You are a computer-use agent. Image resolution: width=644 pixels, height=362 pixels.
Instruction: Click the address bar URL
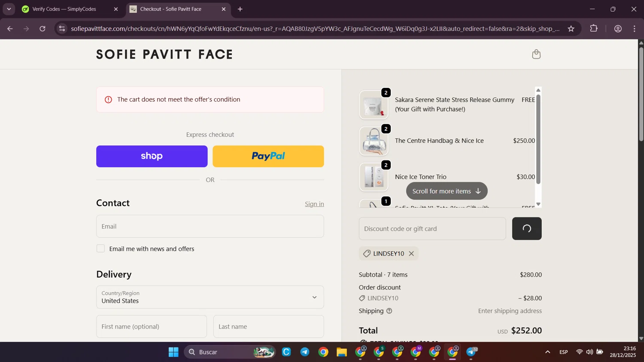[315, 29]
